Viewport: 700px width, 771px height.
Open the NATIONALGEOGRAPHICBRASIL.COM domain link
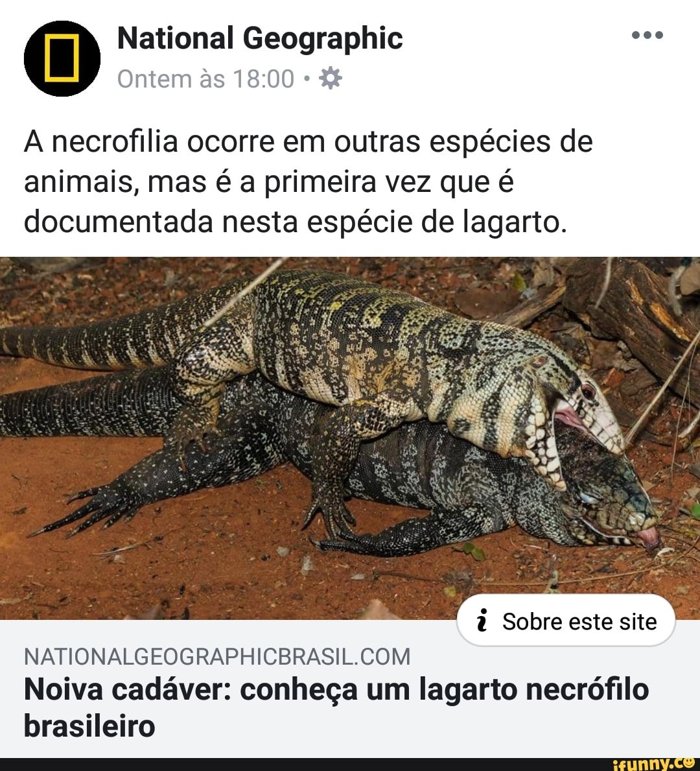[216, 656]
